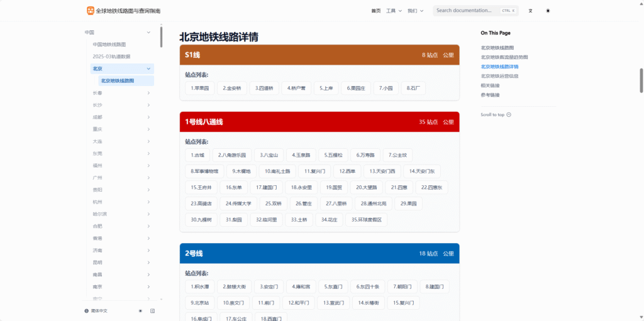Focus the Search documentation field
The width and height of the screenshot is (644, 321).
[475, 11]
